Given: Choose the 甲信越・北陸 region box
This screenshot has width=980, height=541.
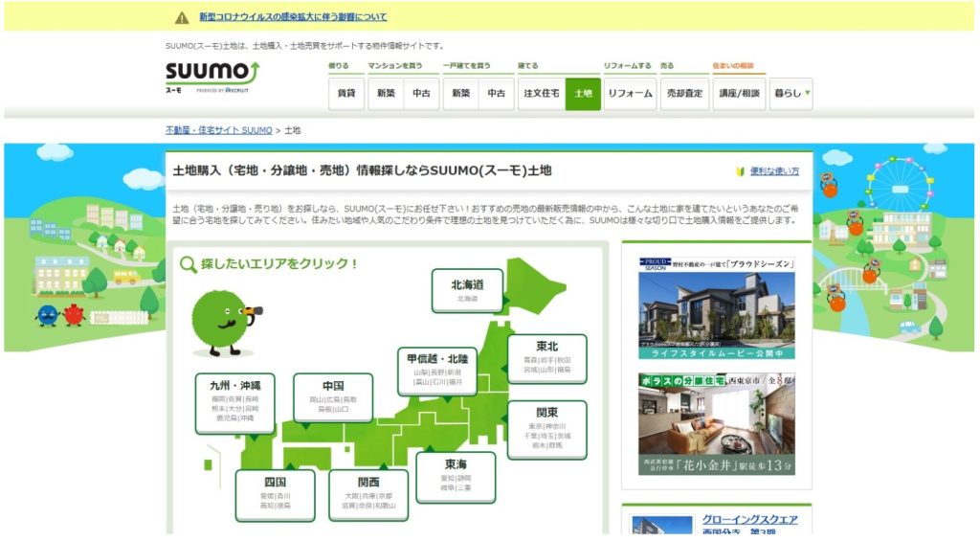Looking at the screenshot, I should [437, 371].
